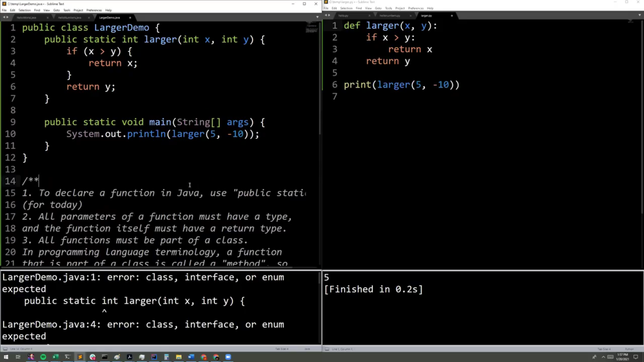This screenshot has height=362, width=644.
Task: Open File Explorer from the taskbar
Action: [179, 357]
